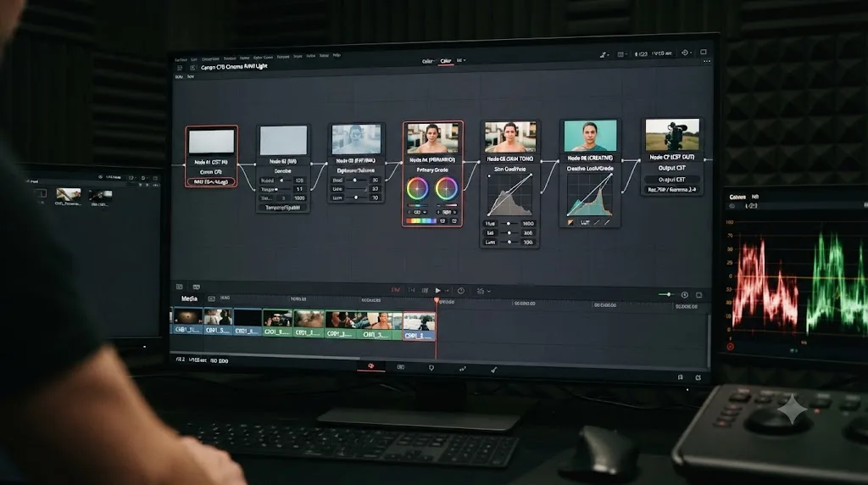The image size is (868, 485).
Task: Select Node 05 Skin Tone thumbnail
Action: 510,137
